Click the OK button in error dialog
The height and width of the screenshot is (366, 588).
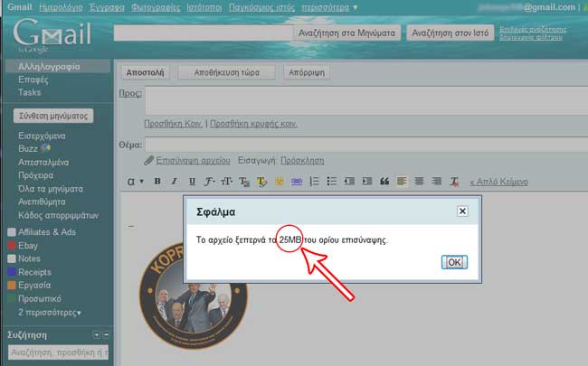click(x=454, y=262)
